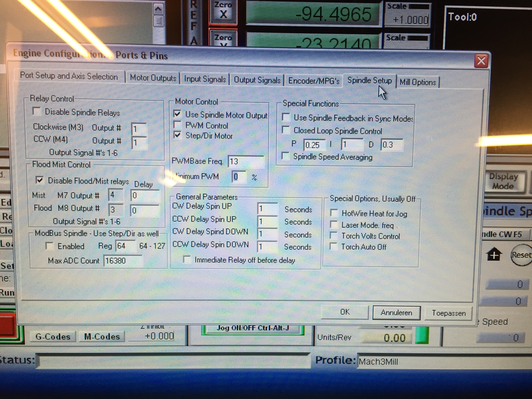
Task: Click the PWMBase Freq input field
Action: (x=245, y=161)
